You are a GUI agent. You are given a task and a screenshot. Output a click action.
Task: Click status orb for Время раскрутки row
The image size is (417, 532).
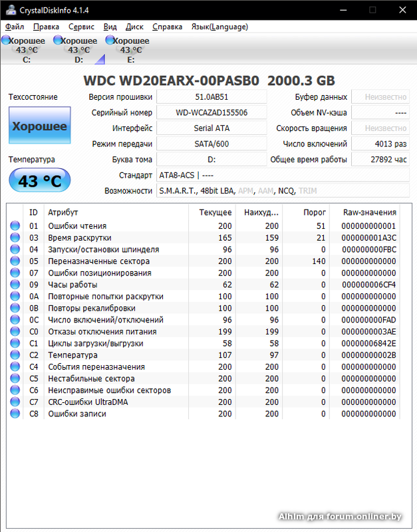pyautogui.click(x=15, y=237)
